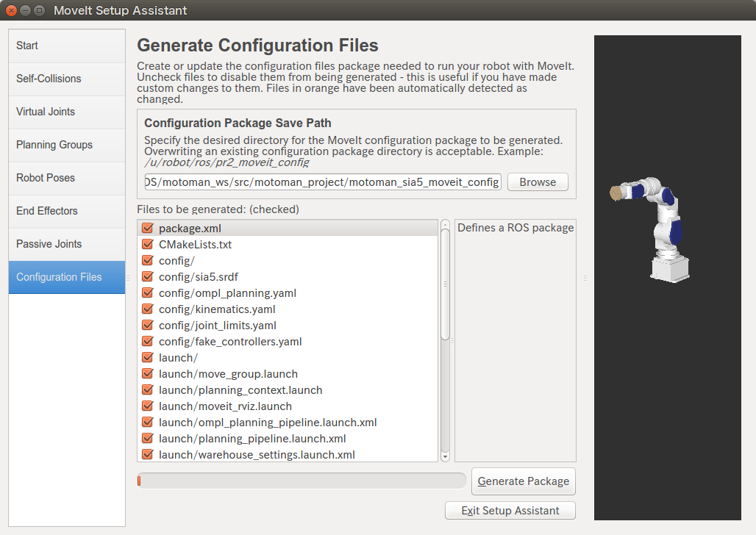Uncheck launch/planning_context.launch checkbox
Viewport: 756px width, 535px height.
pos(148,390)
